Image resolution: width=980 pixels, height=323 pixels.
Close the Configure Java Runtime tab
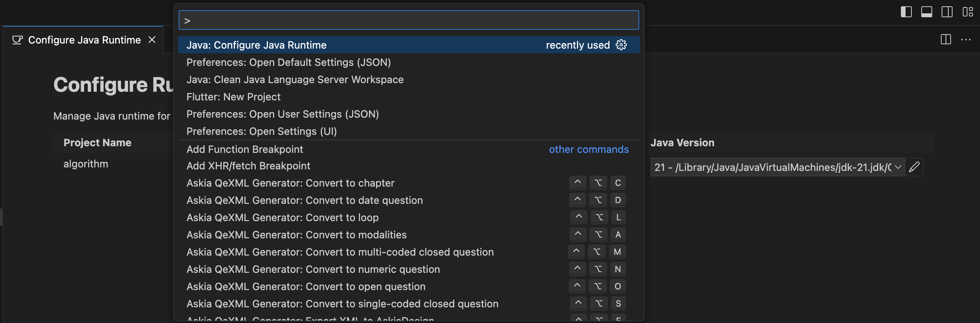(152, 40)
